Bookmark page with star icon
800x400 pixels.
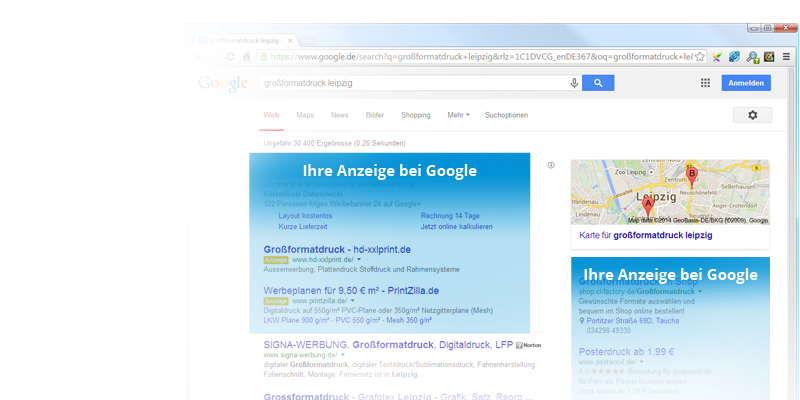(x=700, y=57)
